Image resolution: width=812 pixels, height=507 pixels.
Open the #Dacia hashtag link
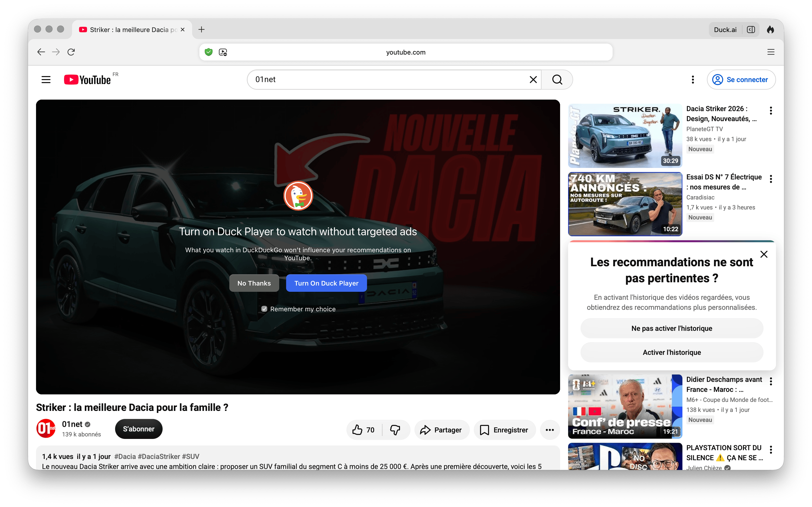pos(125,456)
